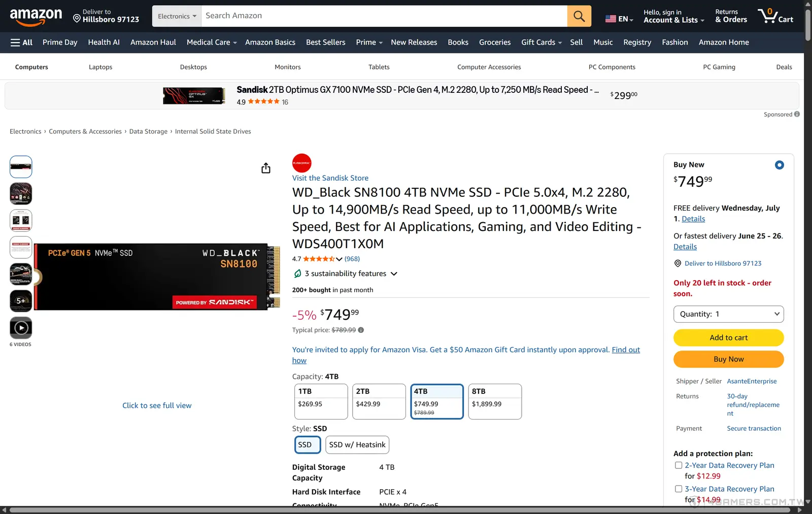Click the Returns & Orders link
This screenshot has height=514, width=812.
(x=731, y=16)
